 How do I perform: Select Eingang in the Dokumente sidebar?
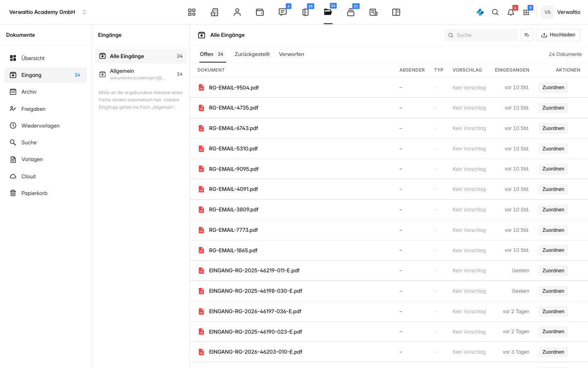[46, 75]
